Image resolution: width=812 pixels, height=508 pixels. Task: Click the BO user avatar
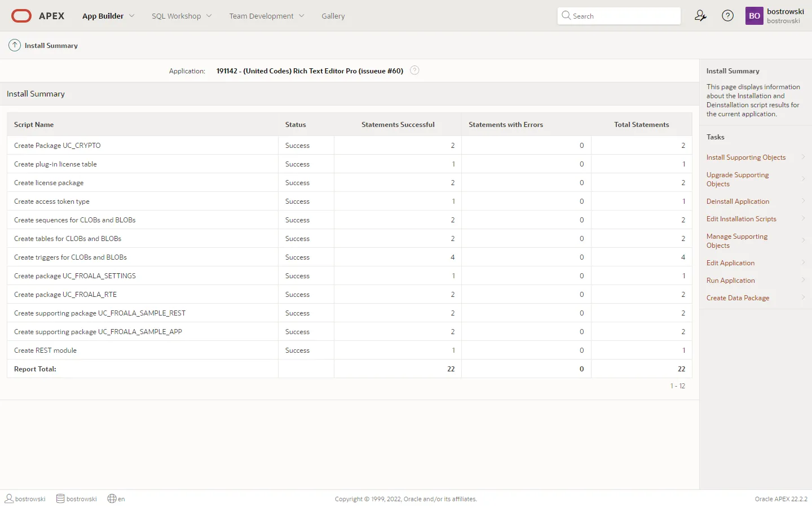[x=754, y=16]
